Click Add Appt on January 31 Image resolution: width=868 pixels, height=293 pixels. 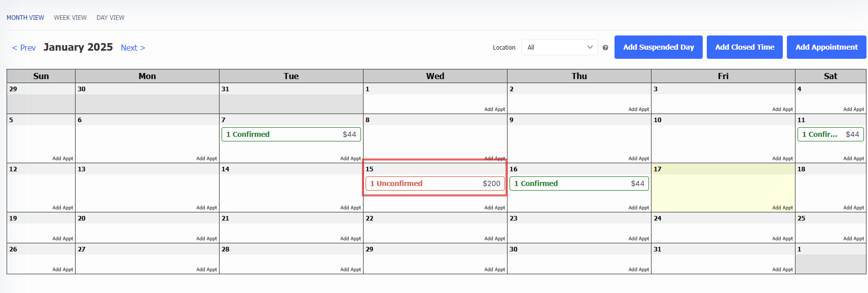782,270
